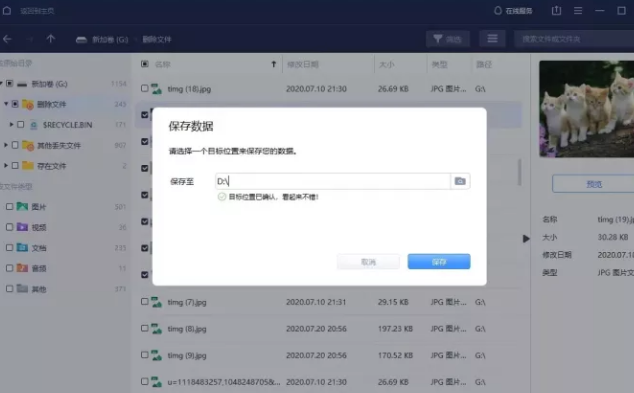The height and width of the screenshot is (393, 634).
Task: Click the funnel filter icon (筛选)
Action: tap(438, 39)
